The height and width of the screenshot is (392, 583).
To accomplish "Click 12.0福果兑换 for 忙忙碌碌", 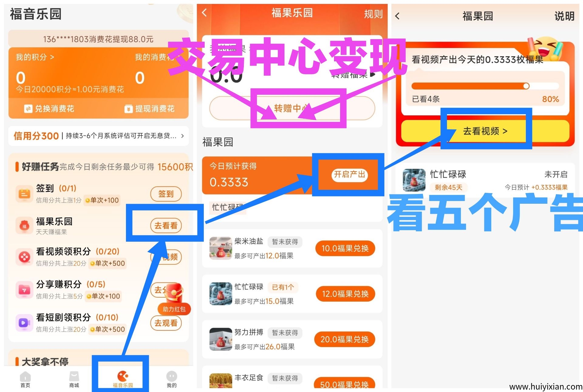I will [345, 294].
